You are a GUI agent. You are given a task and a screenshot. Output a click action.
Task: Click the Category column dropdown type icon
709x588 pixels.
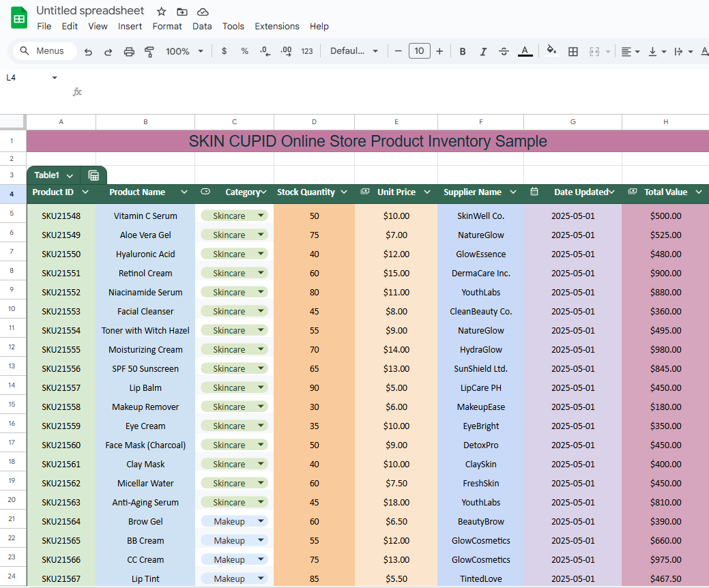click(x=205, y=192)
